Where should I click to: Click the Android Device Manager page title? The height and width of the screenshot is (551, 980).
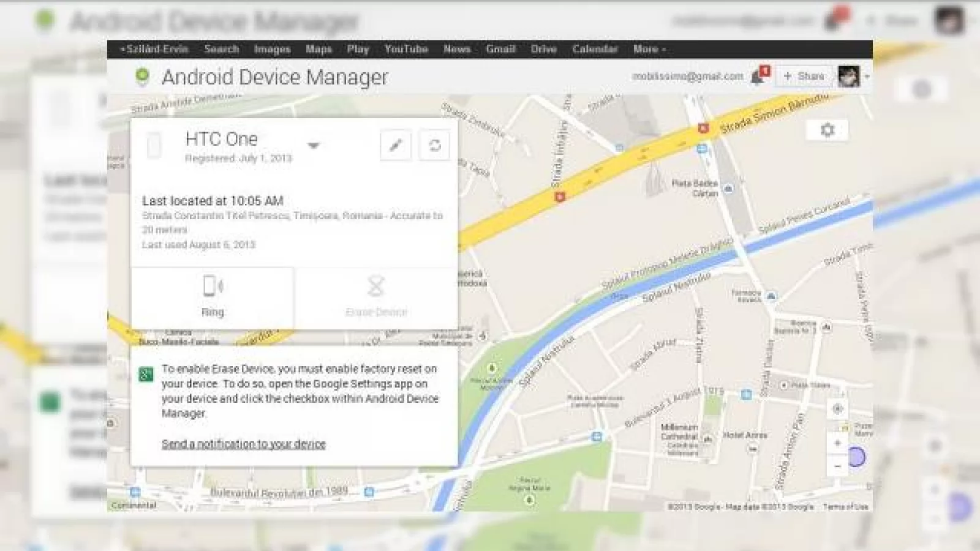275,77
